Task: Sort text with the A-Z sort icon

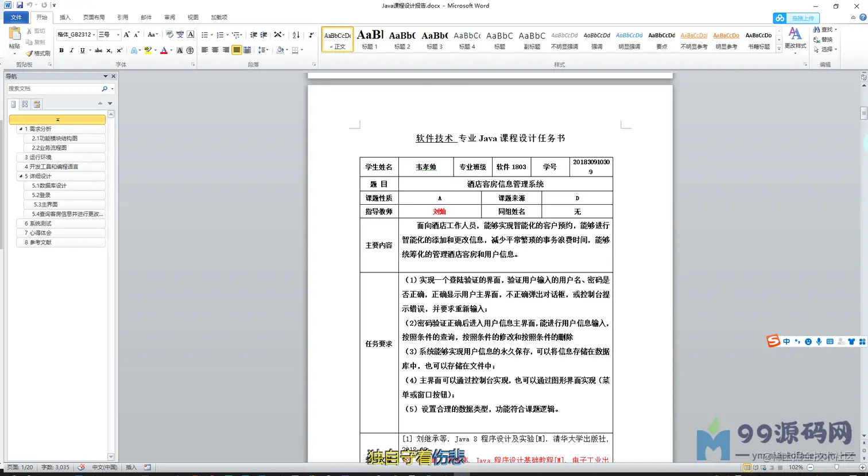Action: (x=296, y=34)
